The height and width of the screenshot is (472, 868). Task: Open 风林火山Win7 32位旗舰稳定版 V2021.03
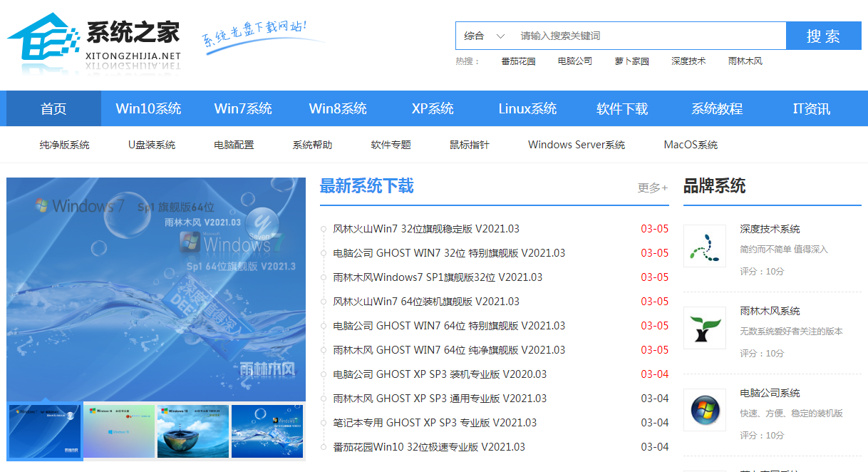(x=426, y=229)
